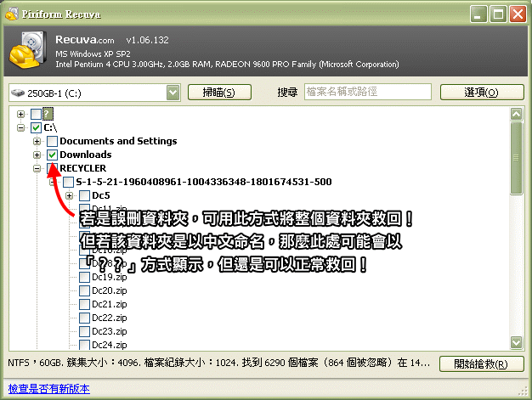Select the Dc20.zip file

click(x=110, y=290)
